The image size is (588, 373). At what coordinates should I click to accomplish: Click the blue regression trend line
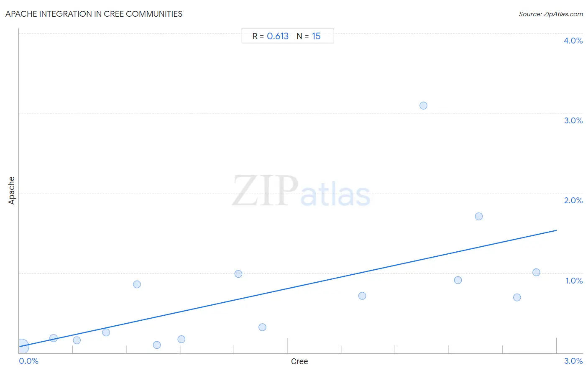tap(288, 289)
